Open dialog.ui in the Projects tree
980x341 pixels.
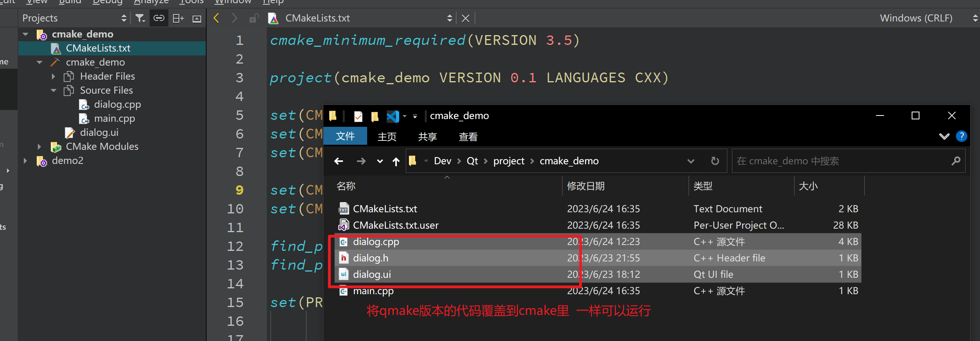[x=99, y=132]
